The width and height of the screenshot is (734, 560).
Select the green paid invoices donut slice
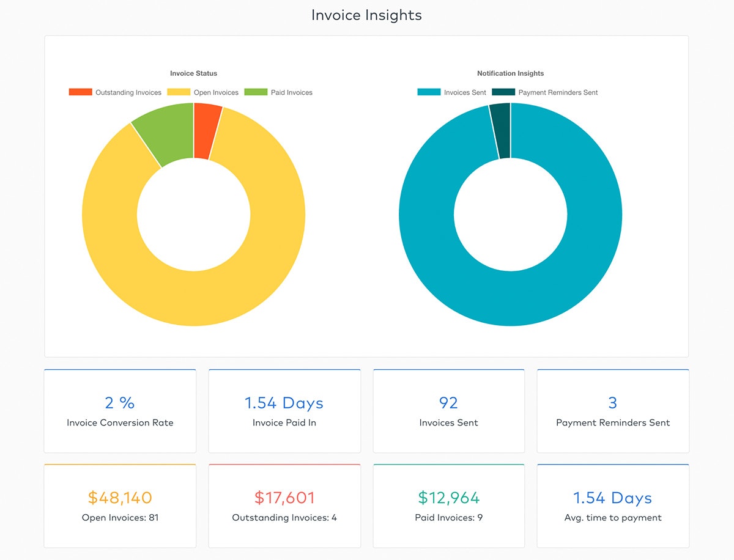(168, 134)
